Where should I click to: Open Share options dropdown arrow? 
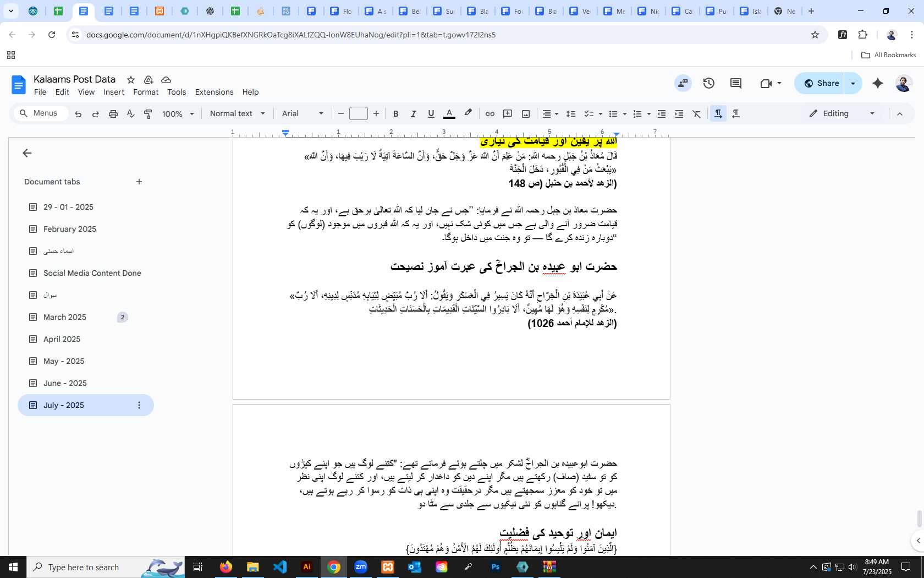853,83
